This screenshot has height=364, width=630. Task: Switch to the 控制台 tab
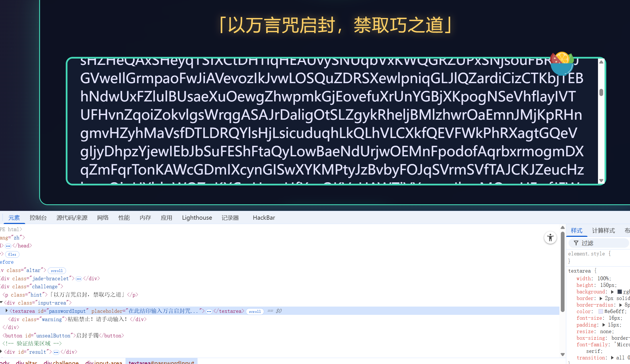(x=38, y=218)
